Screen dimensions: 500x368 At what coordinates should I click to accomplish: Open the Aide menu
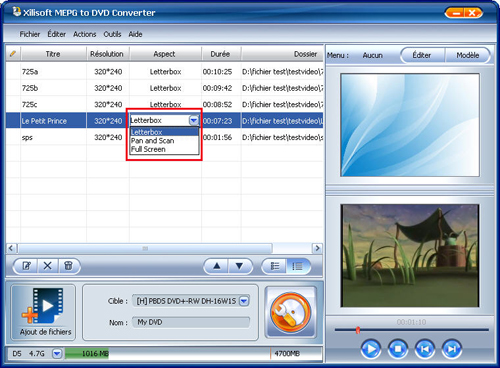click(x=135, y=34)
